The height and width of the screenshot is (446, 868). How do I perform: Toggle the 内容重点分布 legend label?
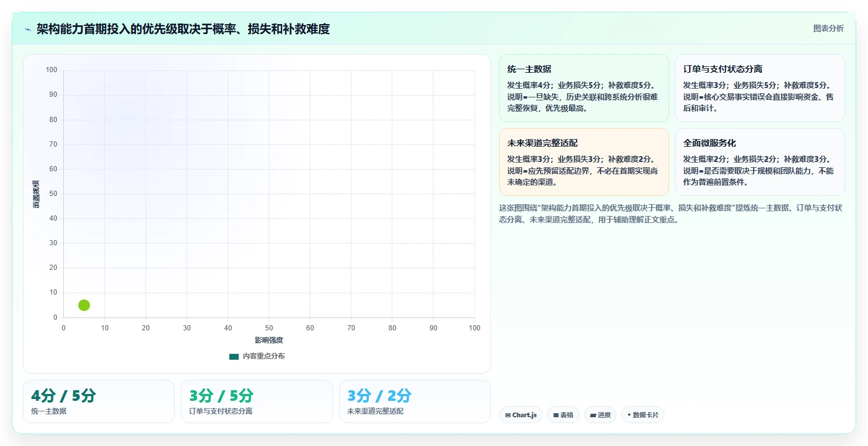coord(264,356)
